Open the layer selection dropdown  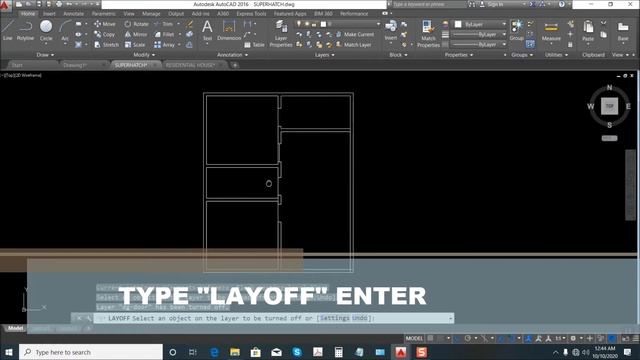(x=339, y=24)
